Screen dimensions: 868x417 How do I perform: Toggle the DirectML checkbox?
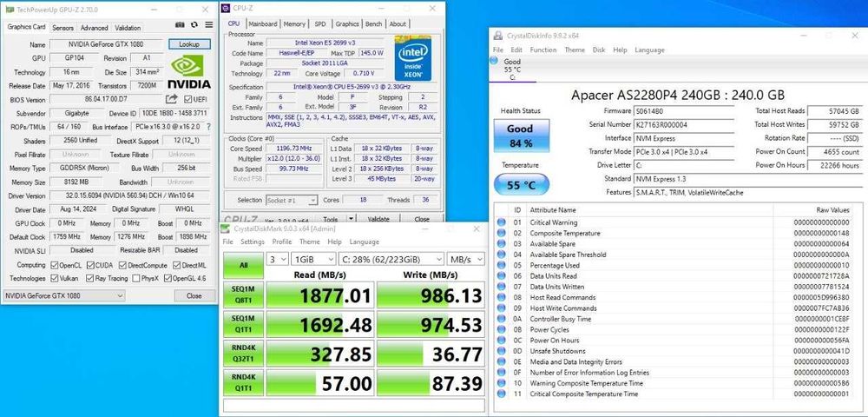click(176, 265)
